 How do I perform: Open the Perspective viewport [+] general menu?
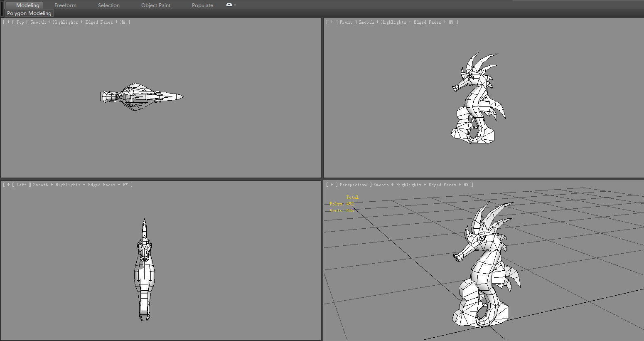pos(332,185)
